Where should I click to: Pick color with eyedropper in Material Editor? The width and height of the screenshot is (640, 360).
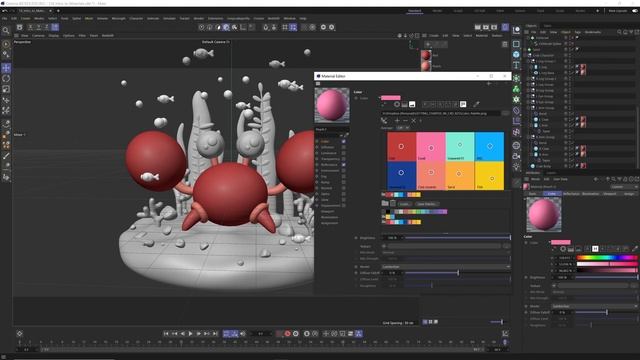pyautogui.click(x=476, y=104)
